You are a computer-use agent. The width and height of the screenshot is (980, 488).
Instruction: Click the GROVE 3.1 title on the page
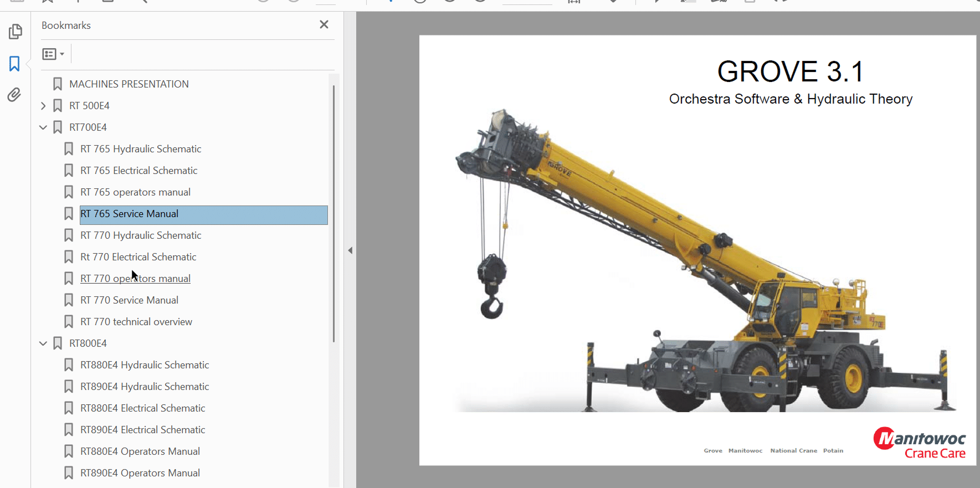pyautogui.click(x=790, y=71)
